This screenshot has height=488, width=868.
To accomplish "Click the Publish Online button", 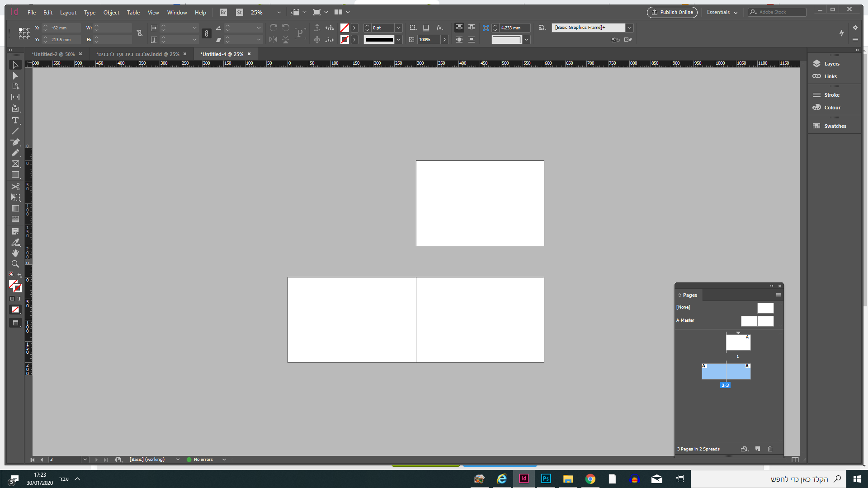I will tap(672, 12).
